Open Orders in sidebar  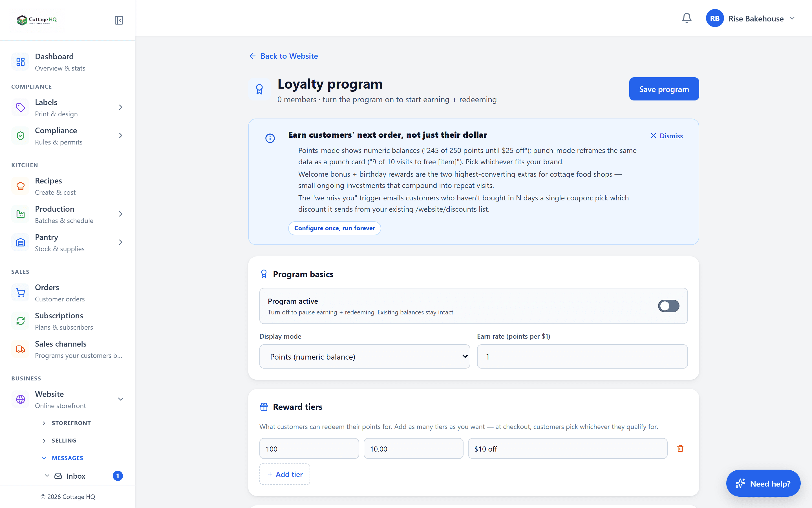click(x=68, y=293)
